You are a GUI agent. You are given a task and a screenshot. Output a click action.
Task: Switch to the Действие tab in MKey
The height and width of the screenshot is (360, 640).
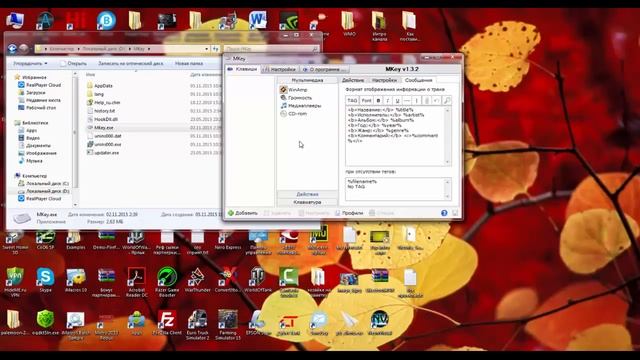[353, 80]
